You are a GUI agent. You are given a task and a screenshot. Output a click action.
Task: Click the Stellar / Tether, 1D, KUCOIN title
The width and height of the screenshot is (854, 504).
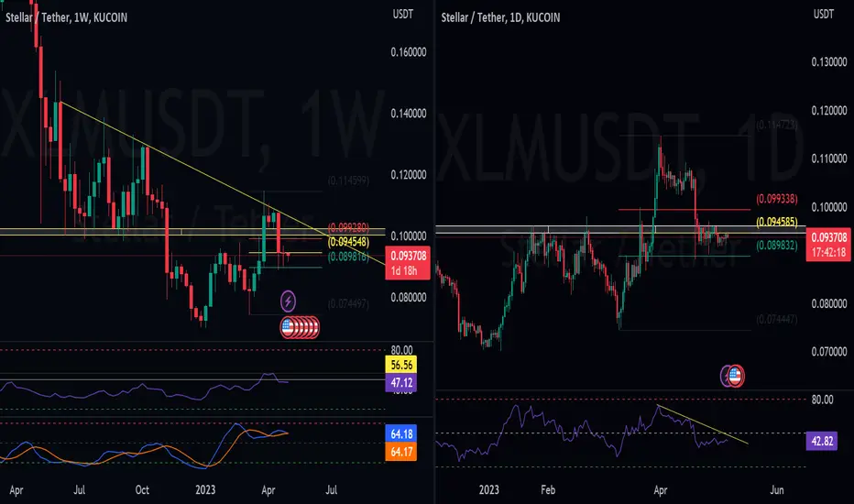500,17
